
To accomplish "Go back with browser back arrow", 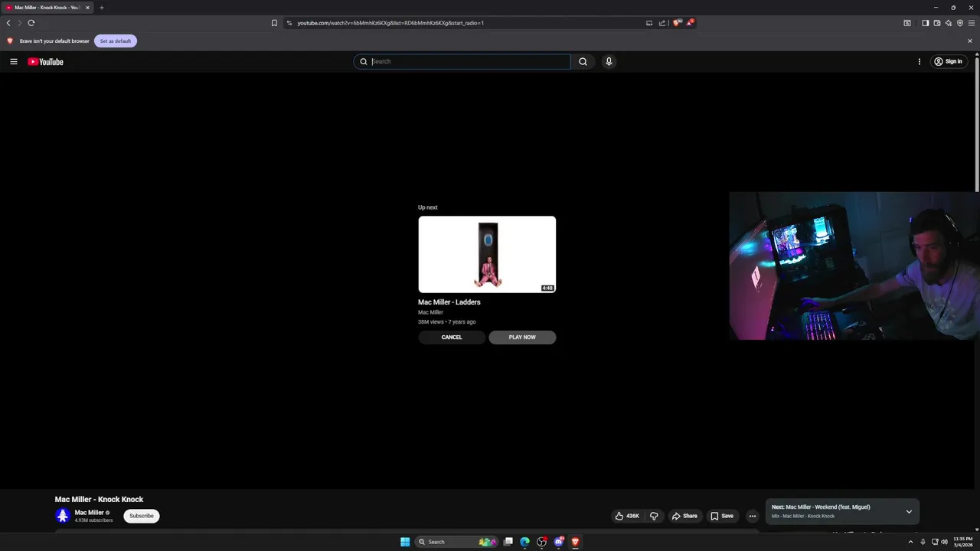I will [x=8, y=23].
